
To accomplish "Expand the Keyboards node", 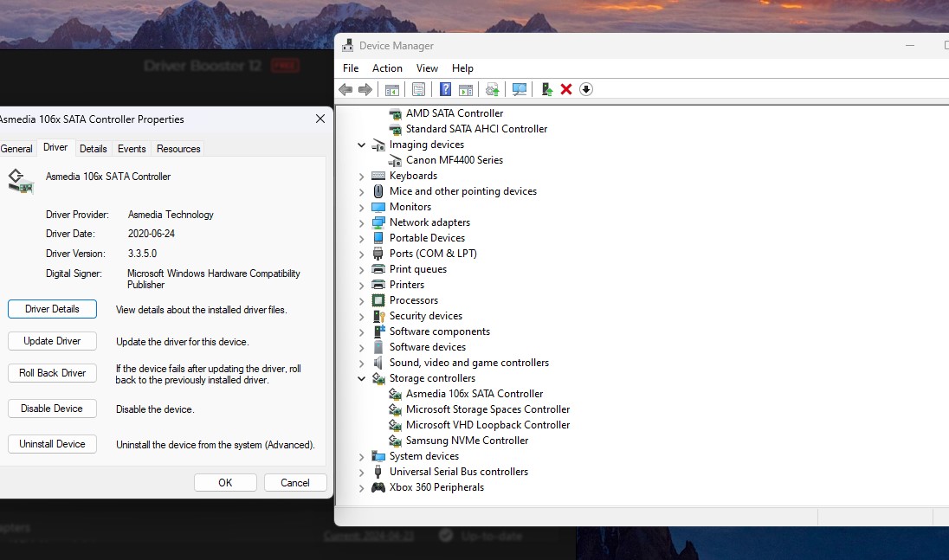I will click(x=361, y=177).
